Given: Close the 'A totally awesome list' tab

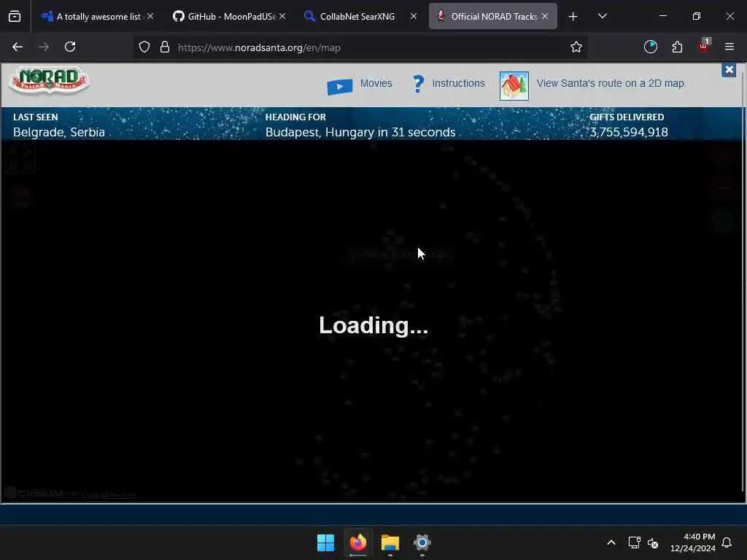Looking at the screenshot, I should point(150,16).
